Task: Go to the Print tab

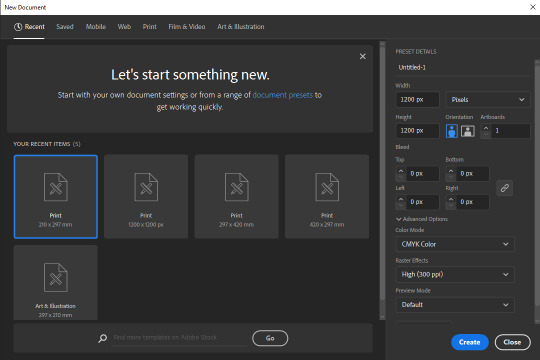Action: tap(149, 27)
